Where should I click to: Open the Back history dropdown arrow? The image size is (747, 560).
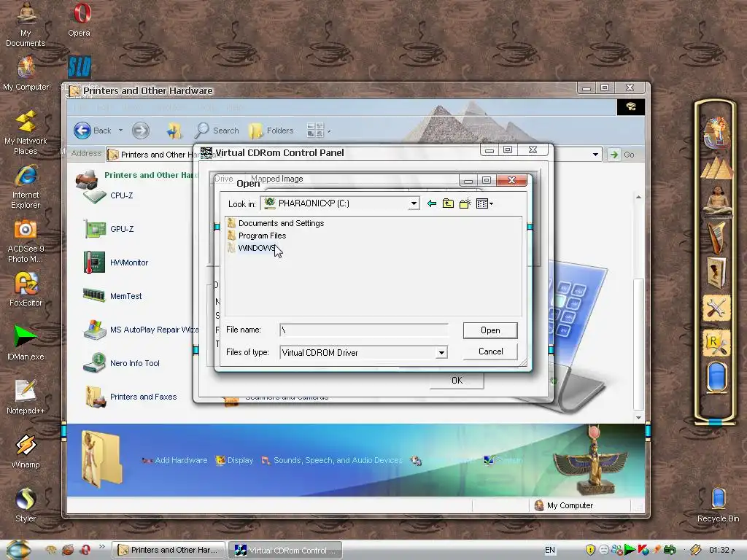(x=120, y=131)
